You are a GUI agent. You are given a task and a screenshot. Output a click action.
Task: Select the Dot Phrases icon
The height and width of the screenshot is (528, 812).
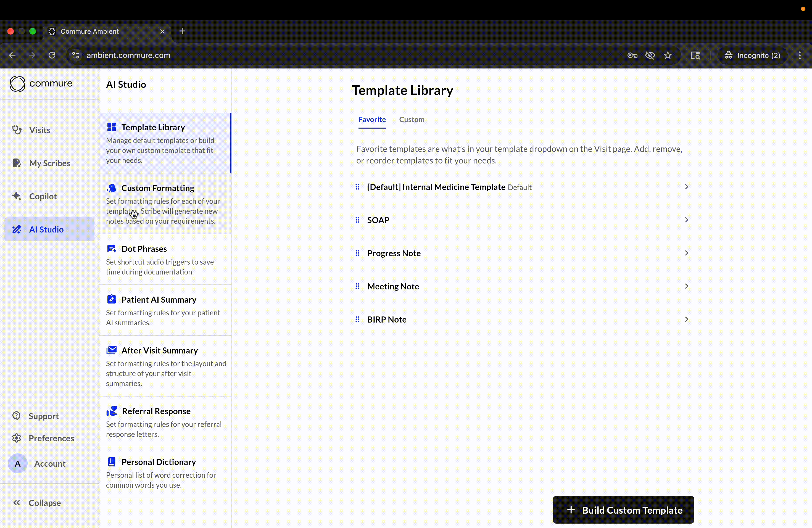[x=112, y=249]
